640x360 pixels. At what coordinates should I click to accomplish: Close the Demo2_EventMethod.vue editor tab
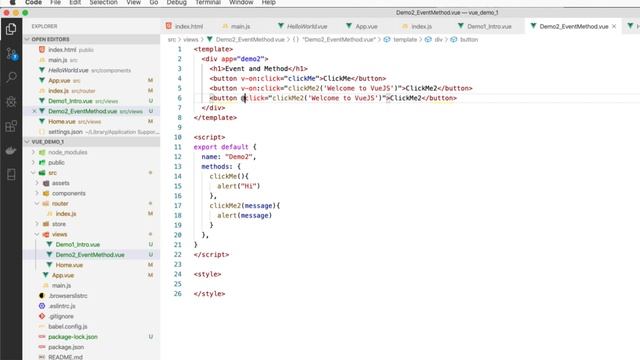pyautogui.click(x=614, y=26)
